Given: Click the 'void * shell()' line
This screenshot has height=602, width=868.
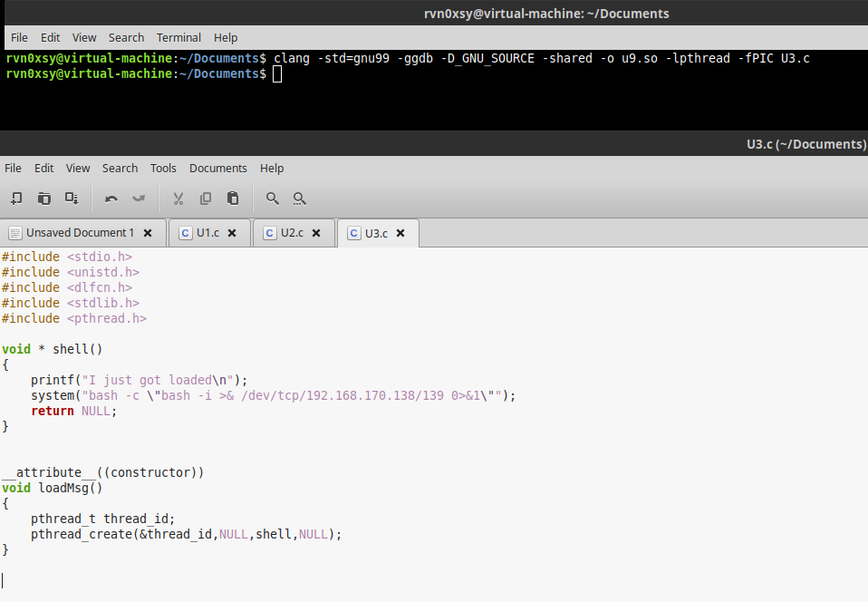Looking at the screenshot, I should pos(52,349).
